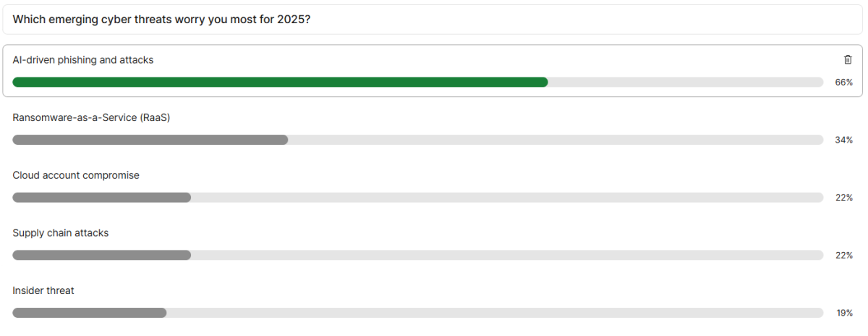Click the poll question title field
Image resolution: width=868 pixels, height=336 pixels.
[x=434, y=20]
